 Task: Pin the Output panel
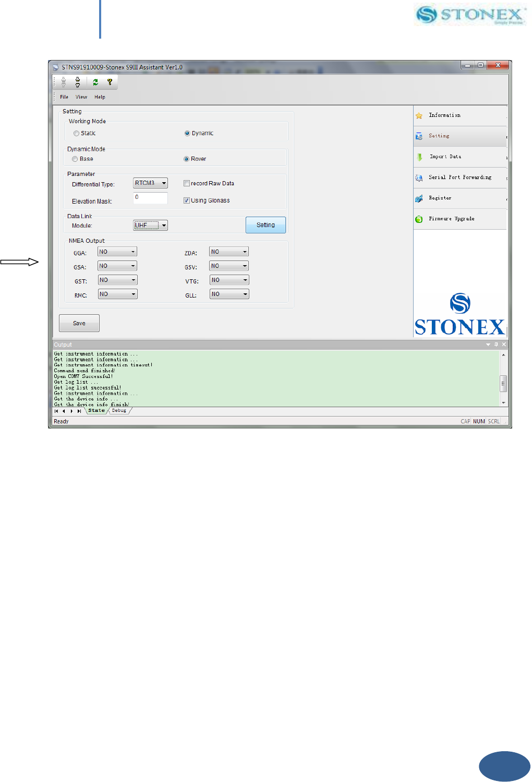(496, 345)
